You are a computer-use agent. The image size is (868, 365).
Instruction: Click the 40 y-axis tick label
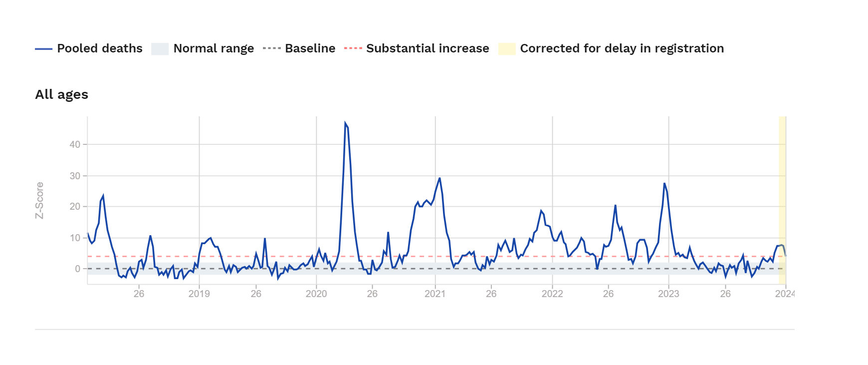point(75,144)
